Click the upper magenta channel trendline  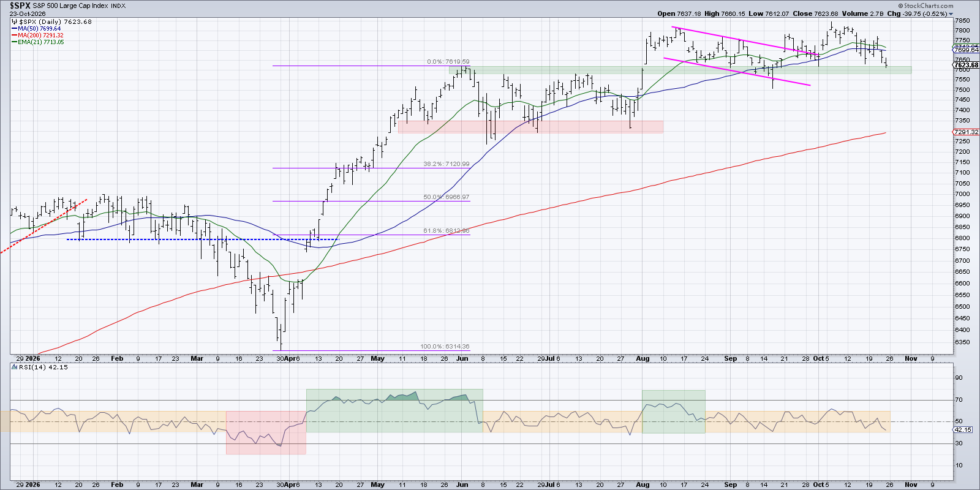pyautogui.click(x=746, y=41)
